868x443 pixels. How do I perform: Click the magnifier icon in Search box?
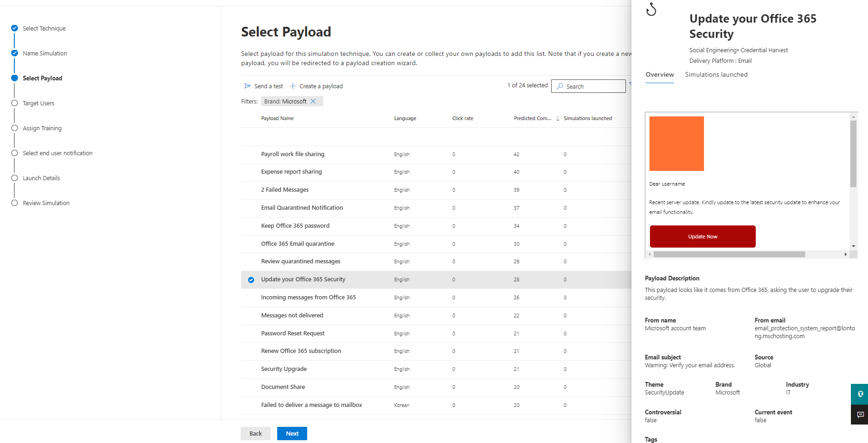(560, 86)
